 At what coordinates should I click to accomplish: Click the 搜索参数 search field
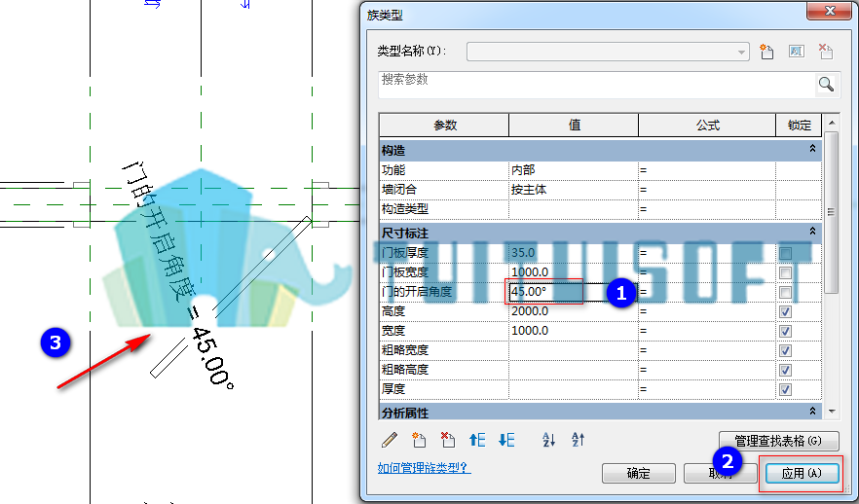597,85
